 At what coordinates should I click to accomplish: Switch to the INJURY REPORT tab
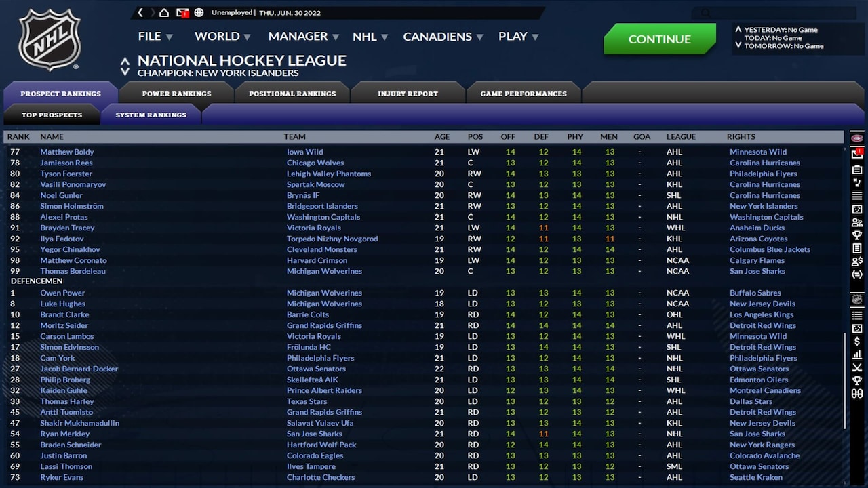tap(408, 92)
